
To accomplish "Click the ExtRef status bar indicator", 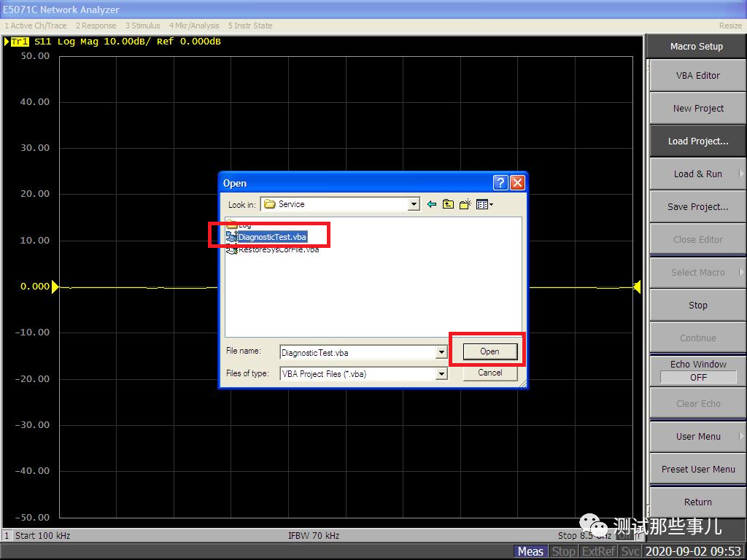I will pyautogui.click(x=599, y=551).
